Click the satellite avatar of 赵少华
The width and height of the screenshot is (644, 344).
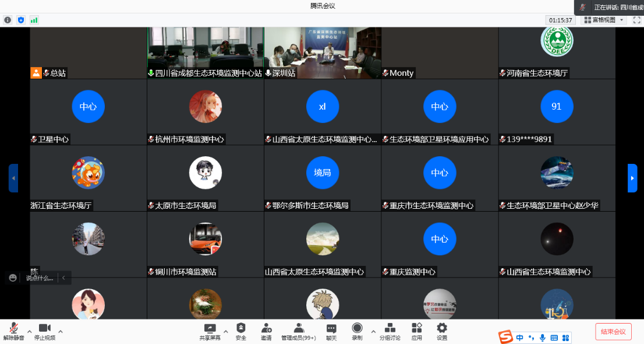point(557,173)
